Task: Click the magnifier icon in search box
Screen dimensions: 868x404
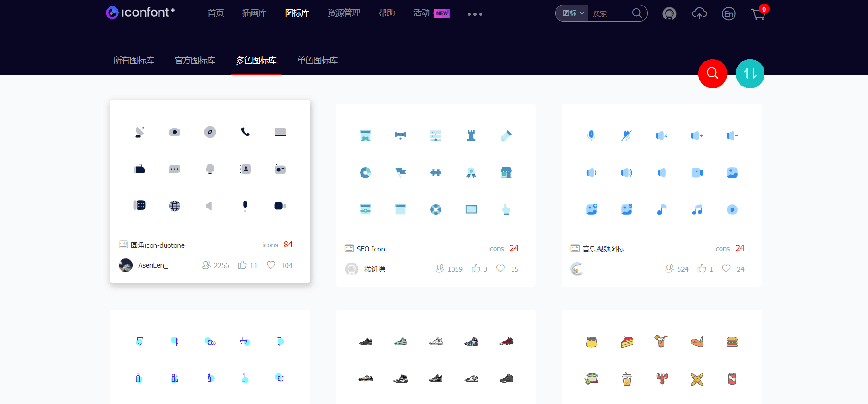Action: [x=636, y=13]
